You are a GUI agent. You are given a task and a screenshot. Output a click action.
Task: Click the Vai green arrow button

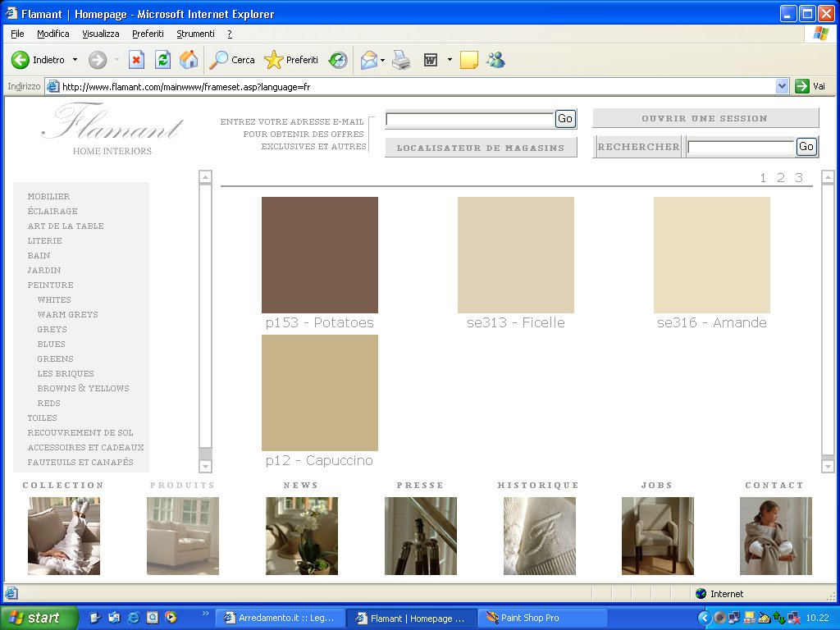pyautogui.click(x=810, y=86)
